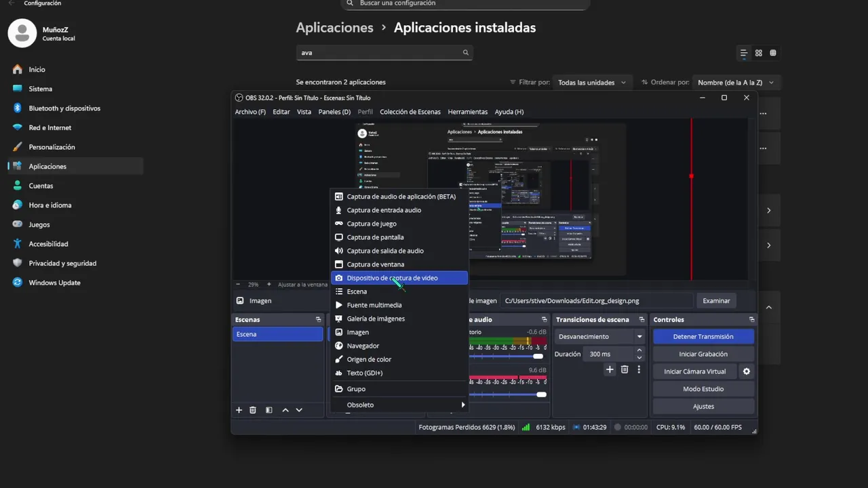Pop out the Escenas panel
The image size is (868, 488).
click(x=318, y=319)
